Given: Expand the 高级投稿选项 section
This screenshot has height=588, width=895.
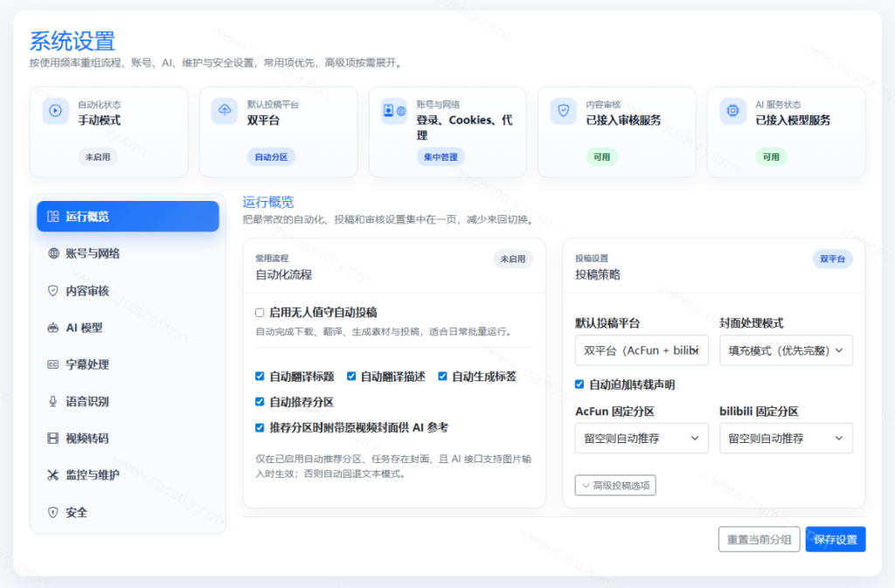Looking at the screenshot, I should [x=615, y=486].
